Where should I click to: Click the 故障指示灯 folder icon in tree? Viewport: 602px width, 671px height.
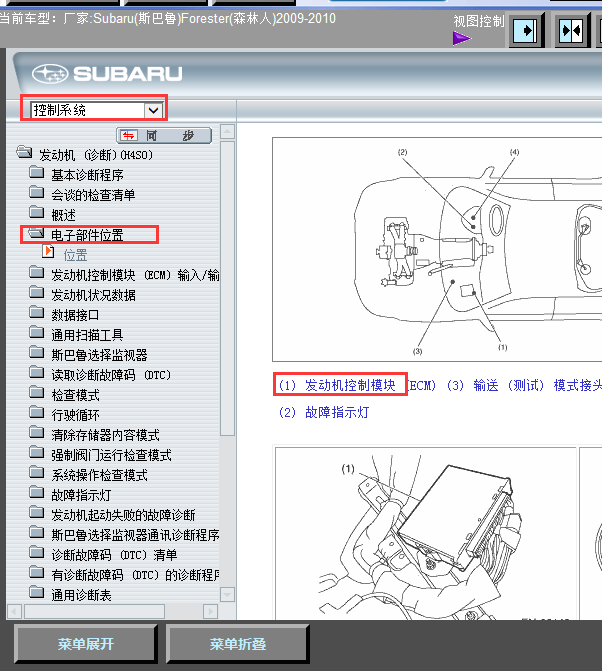pyautogui.click(x=37, y=493)
